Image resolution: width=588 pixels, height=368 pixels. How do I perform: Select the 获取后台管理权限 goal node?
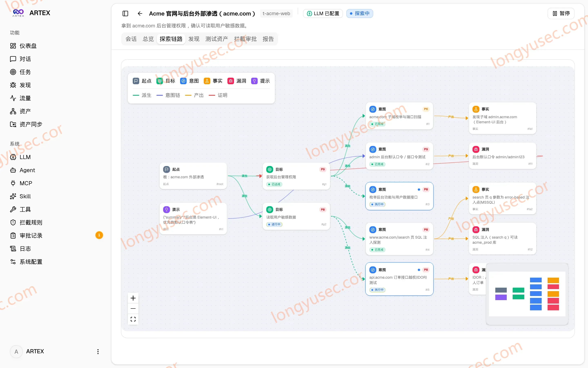point(296,176)
